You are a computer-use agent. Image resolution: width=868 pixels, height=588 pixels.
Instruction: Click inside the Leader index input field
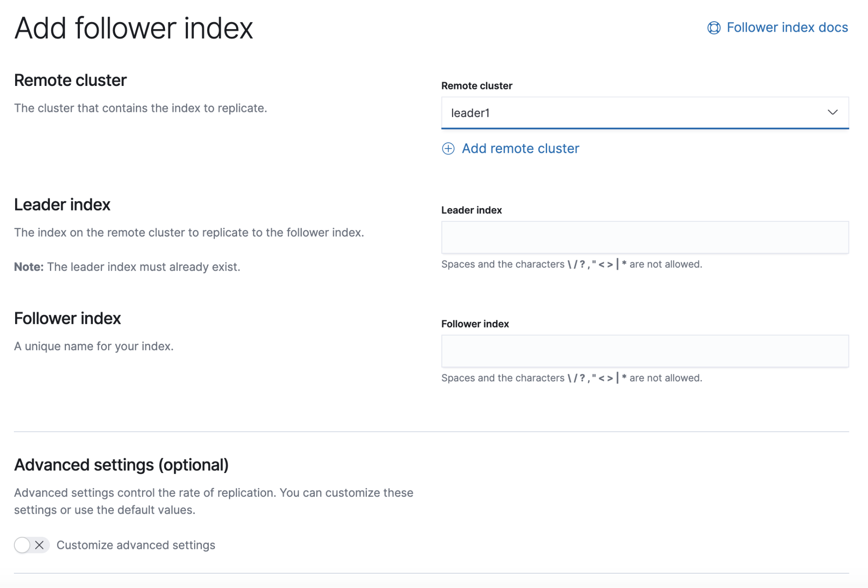coord(645,237)
